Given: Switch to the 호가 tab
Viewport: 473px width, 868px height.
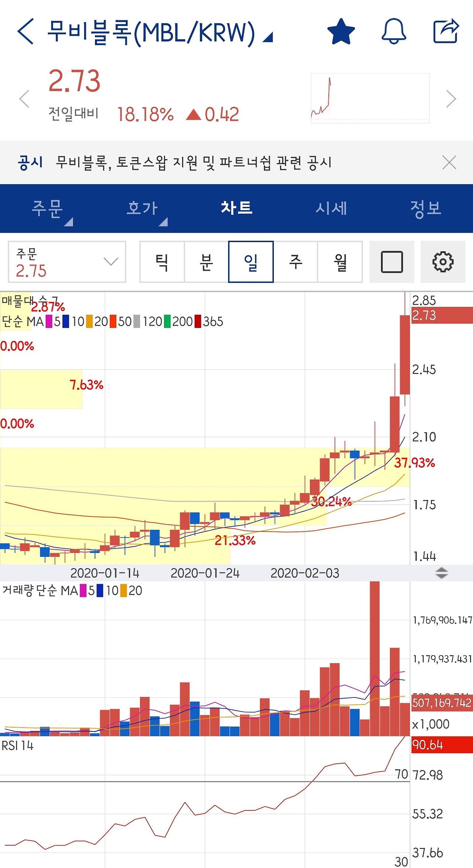Looking at the screenshot, I should coord(142,209).
